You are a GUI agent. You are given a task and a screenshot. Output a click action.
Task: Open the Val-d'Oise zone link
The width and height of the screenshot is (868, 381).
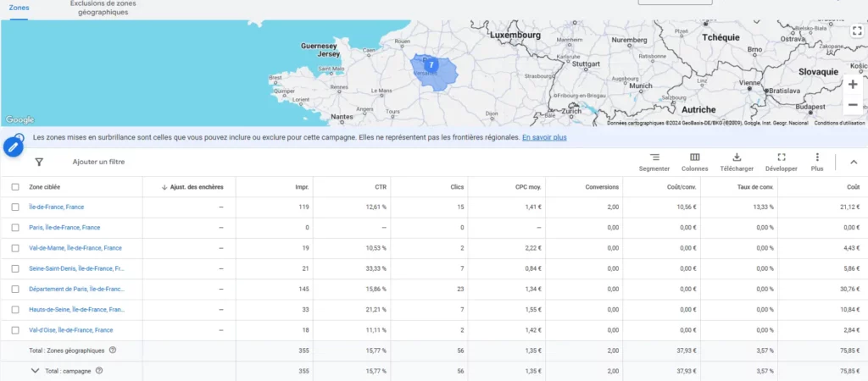[71, 330]
